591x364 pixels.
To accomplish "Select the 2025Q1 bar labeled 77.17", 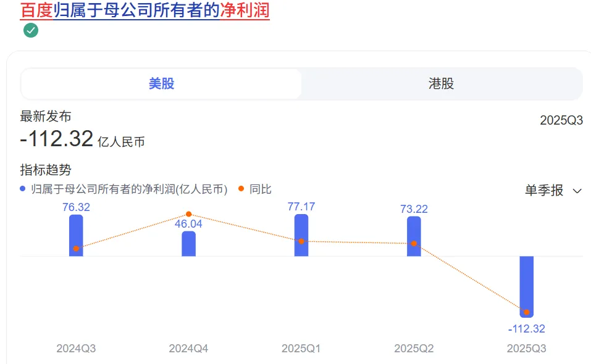I will pyautogui.click(x=301, y=235).
